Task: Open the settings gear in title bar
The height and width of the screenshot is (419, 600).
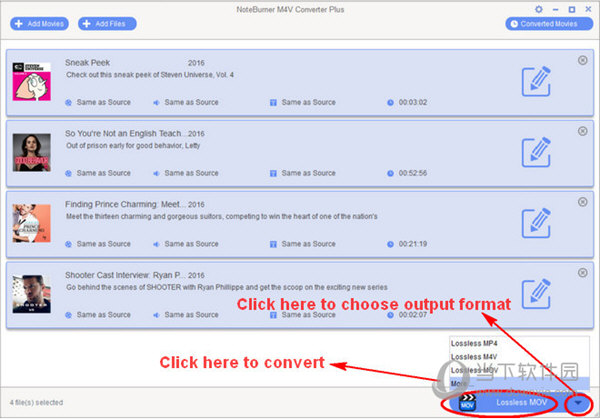Action: 539,9
